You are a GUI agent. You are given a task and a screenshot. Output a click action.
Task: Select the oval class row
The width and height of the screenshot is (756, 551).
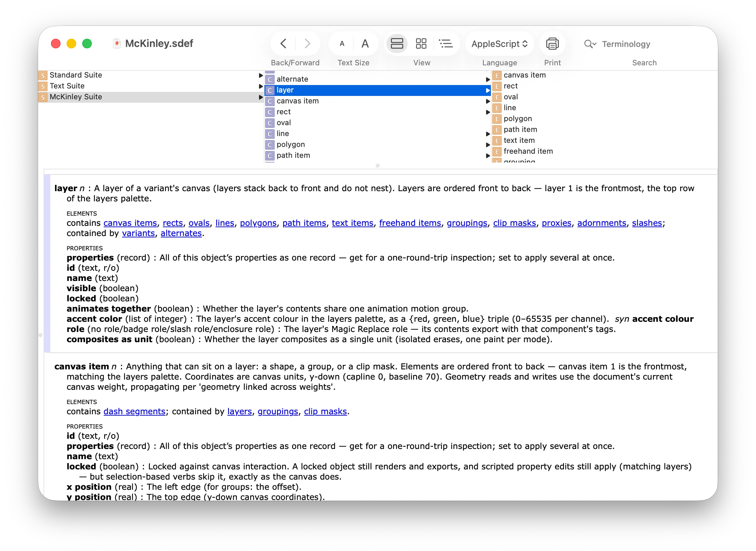(x=378, y=123)
